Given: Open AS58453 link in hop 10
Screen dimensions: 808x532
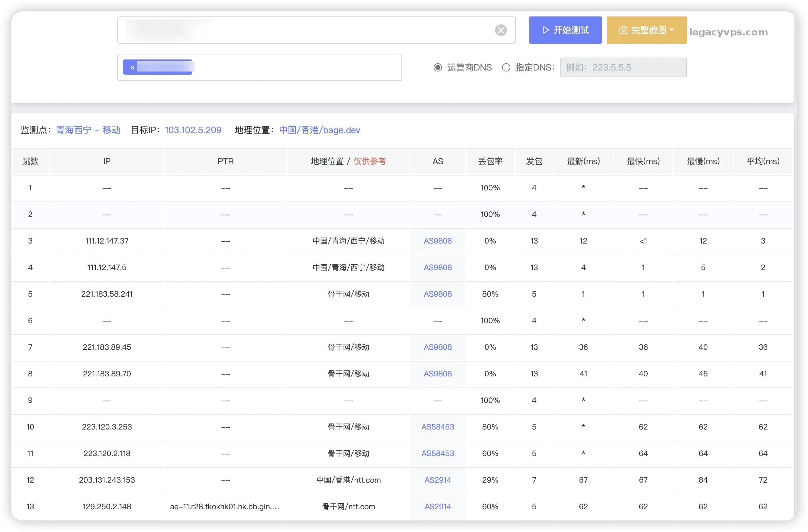Looking at the screenshot, I should click(437, 427).
